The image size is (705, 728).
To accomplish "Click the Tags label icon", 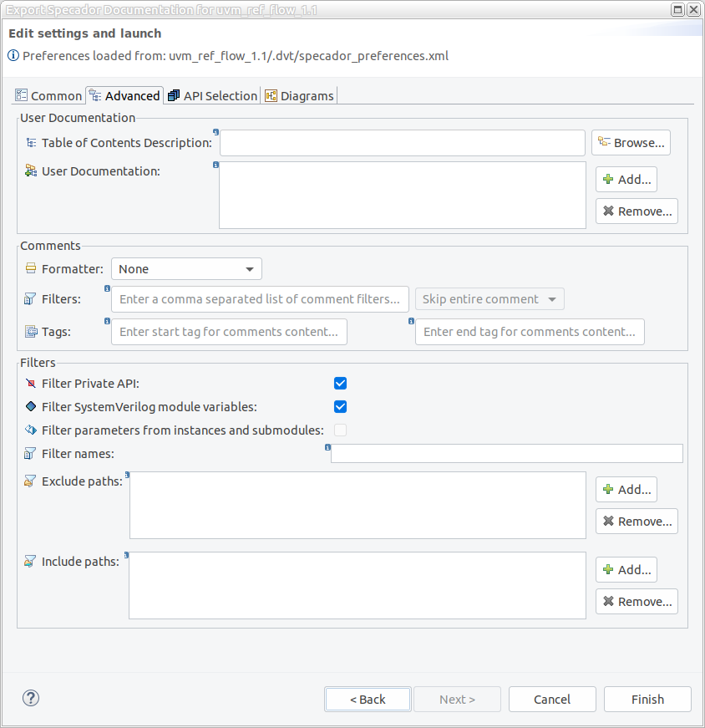I will (x=31, y=332).
